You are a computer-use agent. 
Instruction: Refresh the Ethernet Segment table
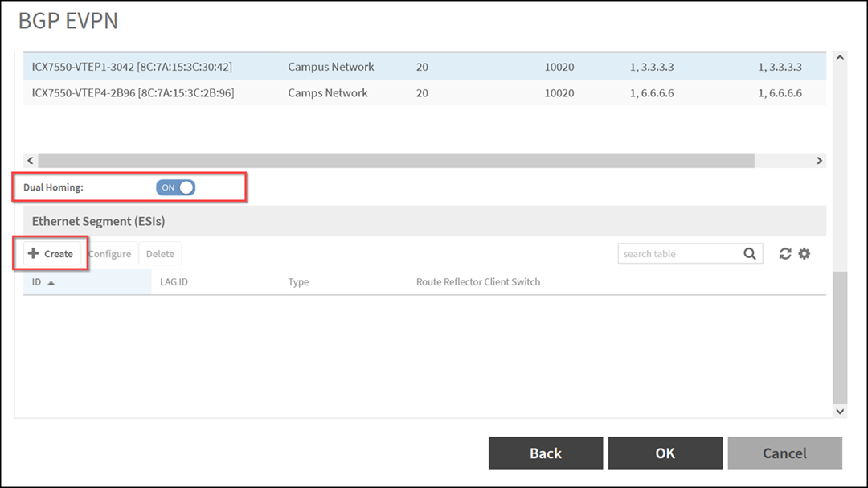[785, 254]
